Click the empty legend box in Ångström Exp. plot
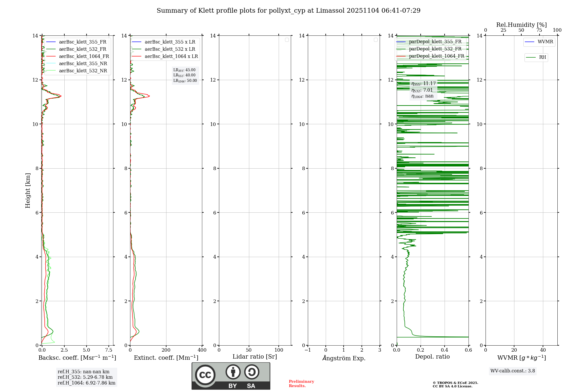577x392 pixels. coord(376,40)
